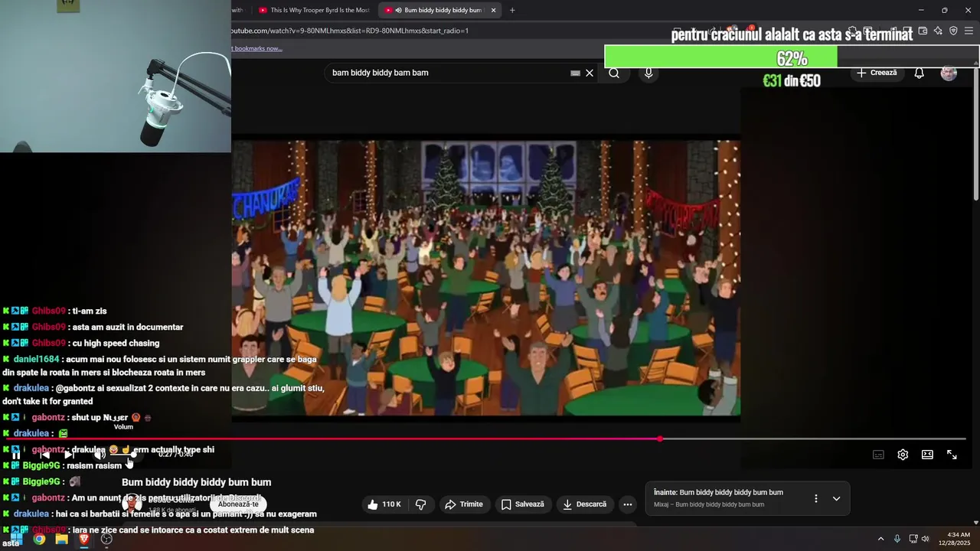Image resolution: width=980 pixels, height=551 pixels.
Task: Open a new browser tab
Action: click(512, 10)
